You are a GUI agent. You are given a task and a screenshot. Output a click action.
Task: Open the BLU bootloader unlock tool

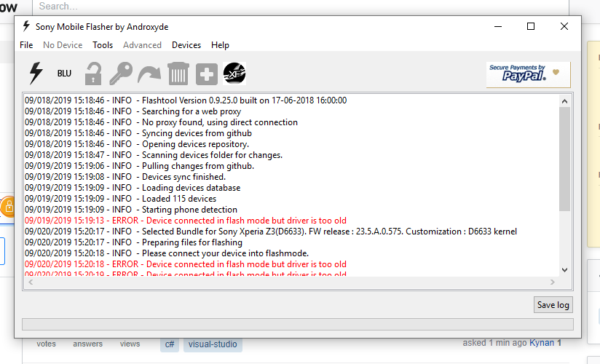pos(64,73)
